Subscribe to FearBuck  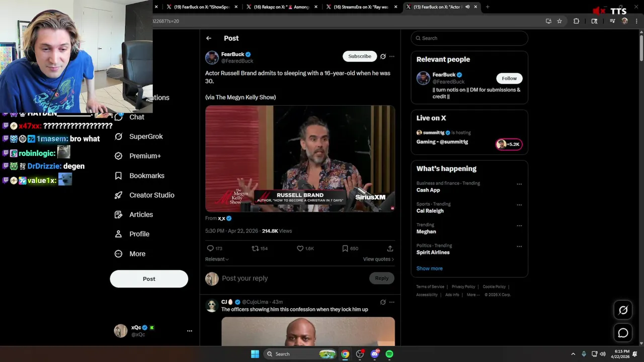(x=360, y=56)
